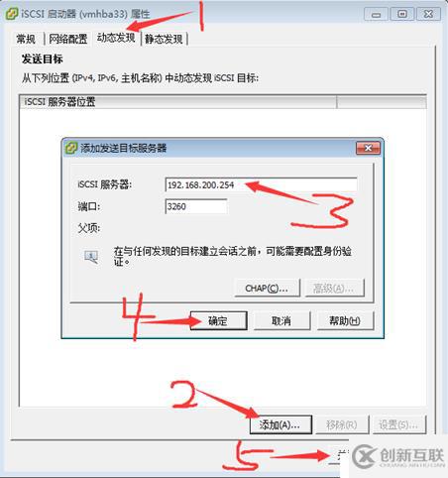Open 帮助(H) in the dialog

click(x=345, y=320)
